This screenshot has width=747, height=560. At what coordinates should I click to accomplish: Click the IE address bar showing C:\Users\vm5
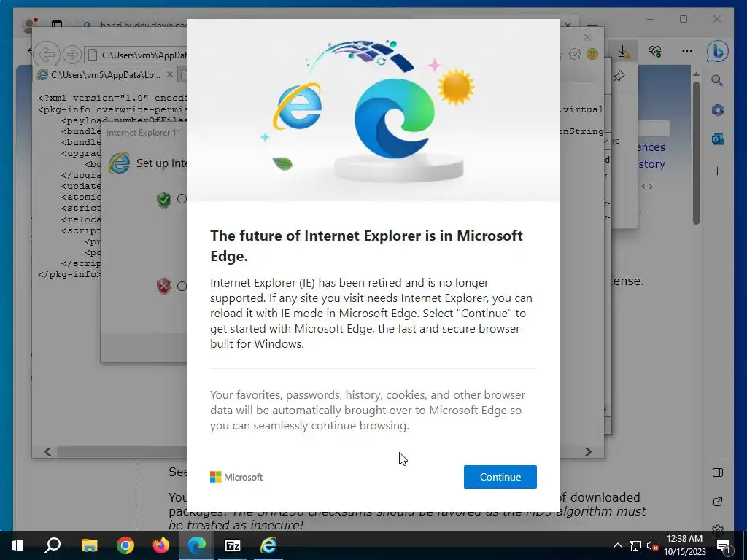(137, 55)
